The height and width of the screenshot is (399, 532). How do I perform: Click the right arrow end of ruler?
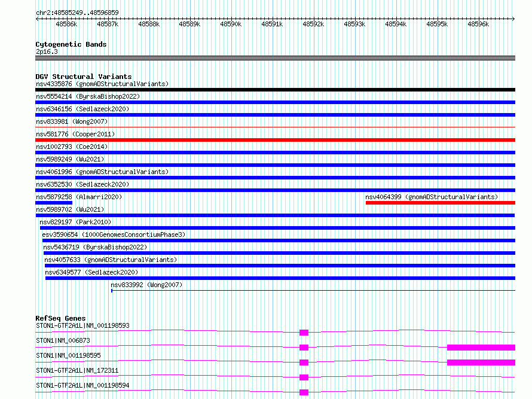pos(513,19)
